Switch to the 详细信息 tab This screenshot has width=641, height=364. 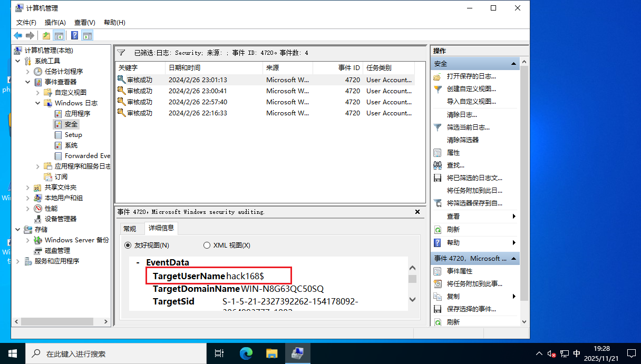(x=161, y=228)
